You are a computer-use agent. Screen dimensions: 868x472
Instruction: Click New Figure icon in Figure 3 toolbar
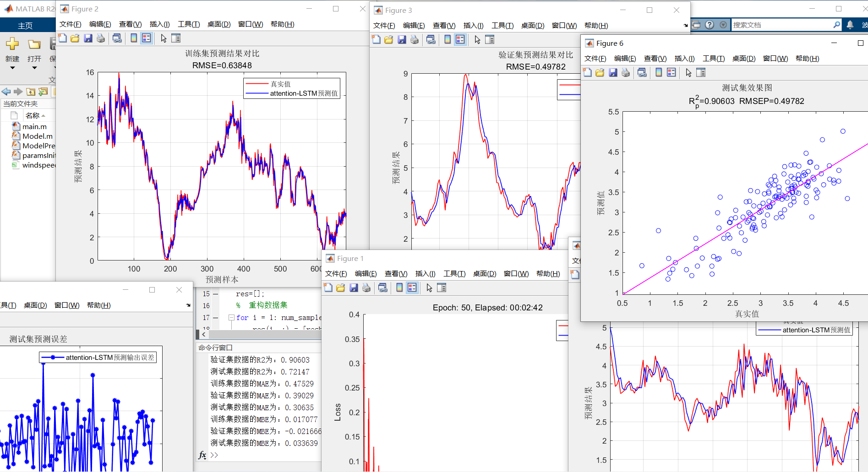[376, 40]
